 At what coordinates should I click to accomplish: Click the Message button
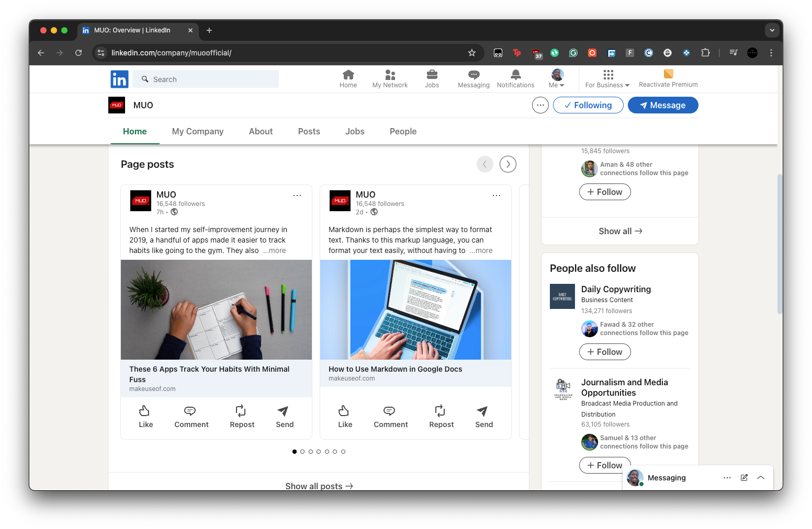tap(663, 105)
